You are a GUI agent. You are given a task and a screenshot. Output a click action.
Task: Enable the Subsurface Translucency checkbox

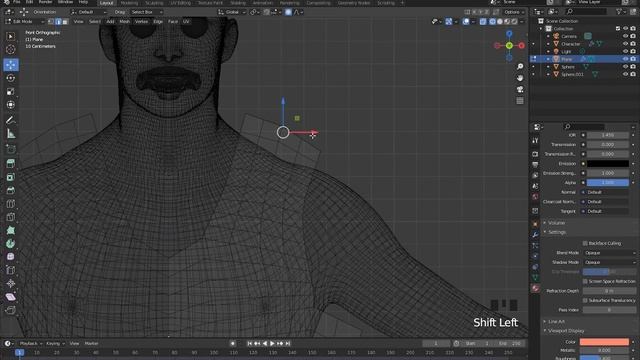[x=585, y=300]
